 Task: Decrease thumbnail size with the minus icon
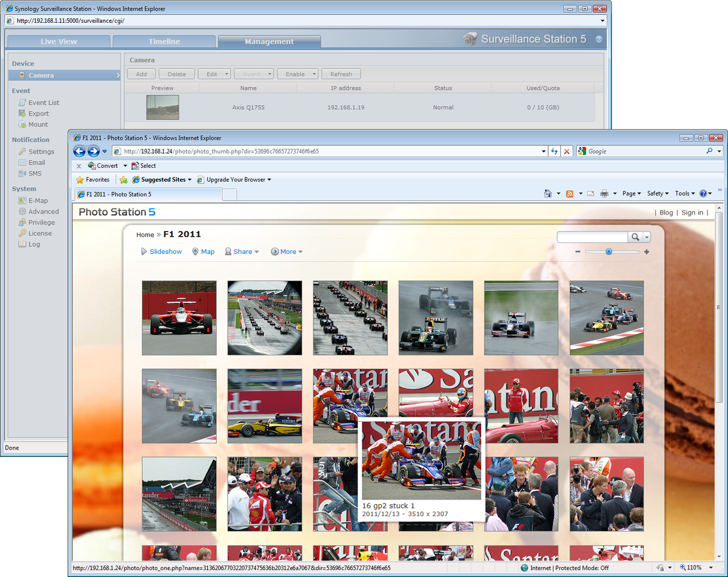pyautogui.click(x=578, y=252)
